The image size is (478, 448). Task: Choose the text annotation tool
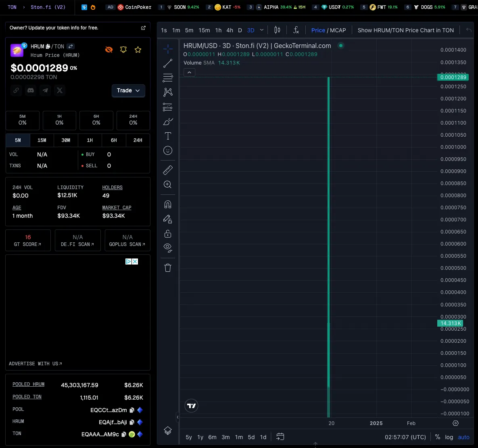(x=168, y=136)
